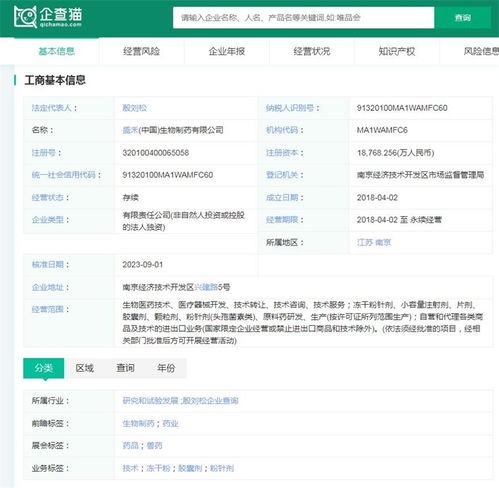Click the 粉针剂 business tag

tap(222, 468)
